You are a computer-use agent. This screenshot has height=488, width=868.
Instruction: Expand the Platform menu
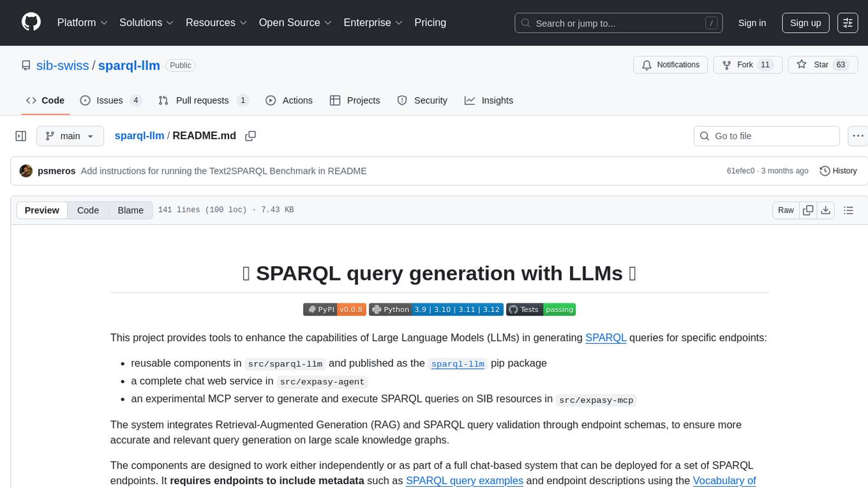pyautogui.click(x=82, y=22)
